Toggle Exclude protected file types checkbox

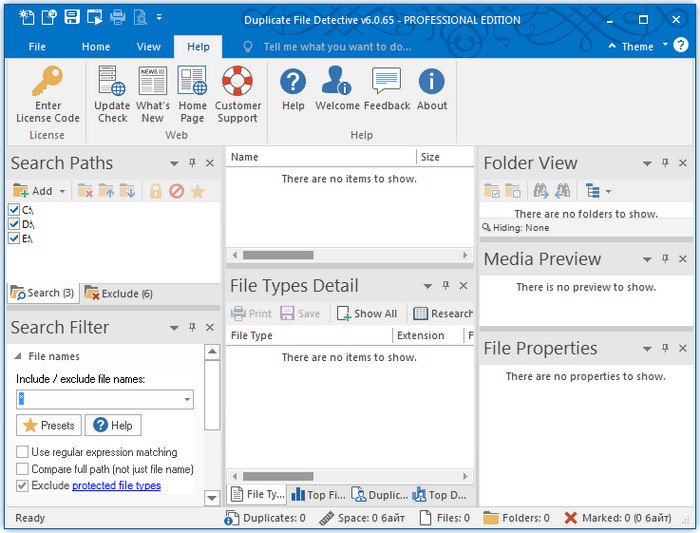22,485
